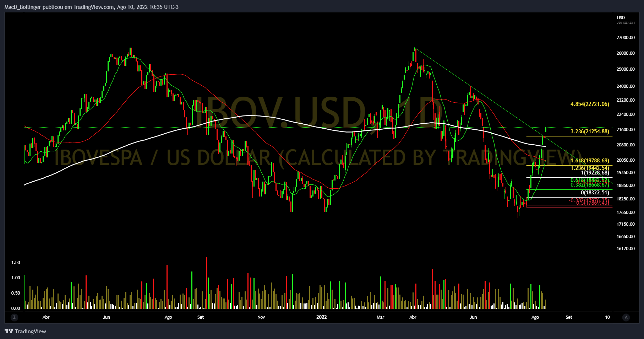Click the 26000.00 price axis label
Image resolution: width=644 pixels, height=339 pixels.
coord(626,53)
